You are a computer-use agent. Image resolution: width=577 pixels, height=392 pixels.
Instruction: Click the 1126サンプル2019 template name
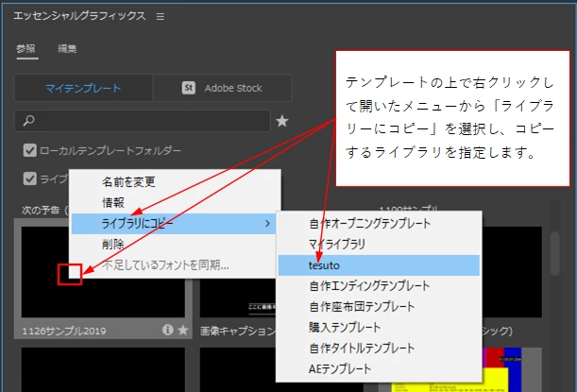[x=64, y=331]
